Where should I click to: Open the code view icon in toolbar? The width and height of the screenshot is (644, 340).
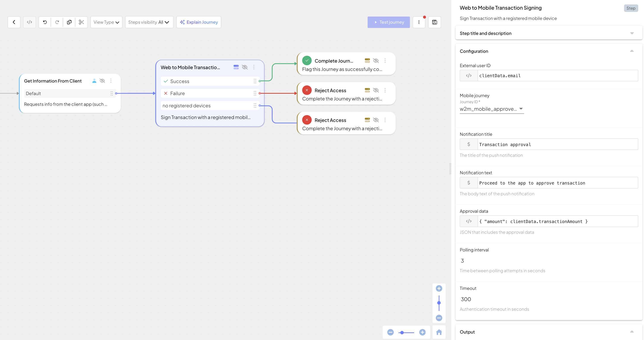[30, 22]
